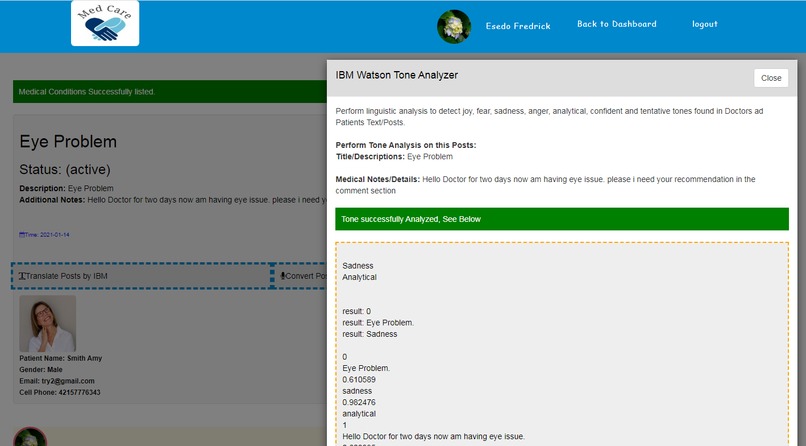Image resolution: width=806 pixels, height=446 pixels.
Task: Click the Perform Tone Analysis on this Posts label
Action: click(x=406, y=145)
